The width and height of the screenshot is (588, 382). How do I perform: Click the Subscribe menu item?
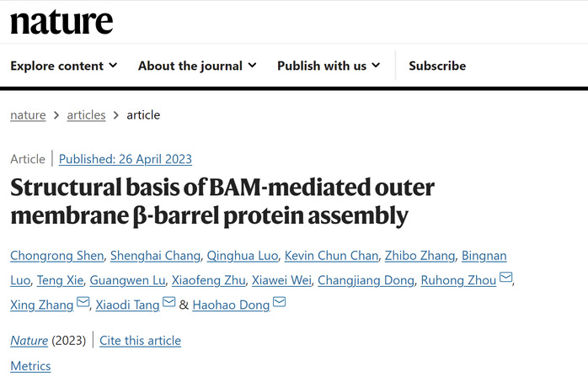click(437, 66)
